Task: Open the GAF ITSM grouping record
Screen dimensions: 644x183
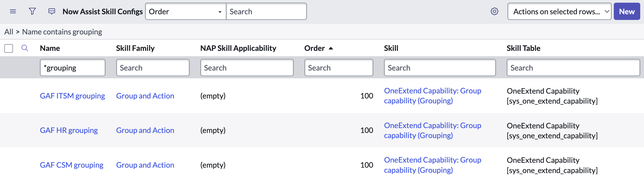Action: [72, 96]
